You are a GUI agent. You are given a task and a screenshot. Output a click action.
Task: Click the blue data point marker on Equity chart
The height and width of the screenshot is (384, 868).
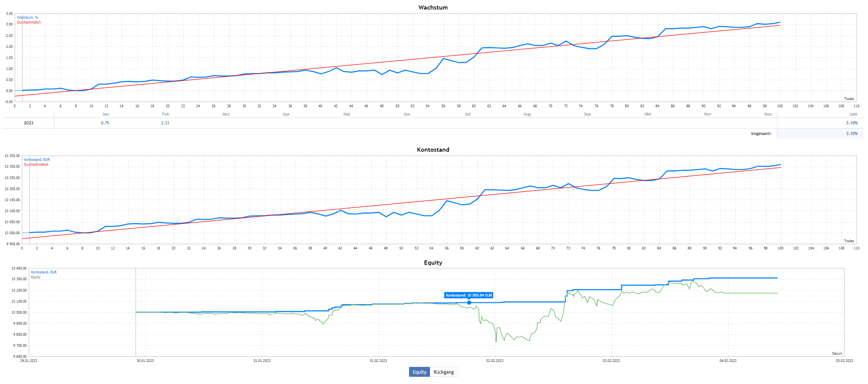pyautogui.click(x=469, y=303)
